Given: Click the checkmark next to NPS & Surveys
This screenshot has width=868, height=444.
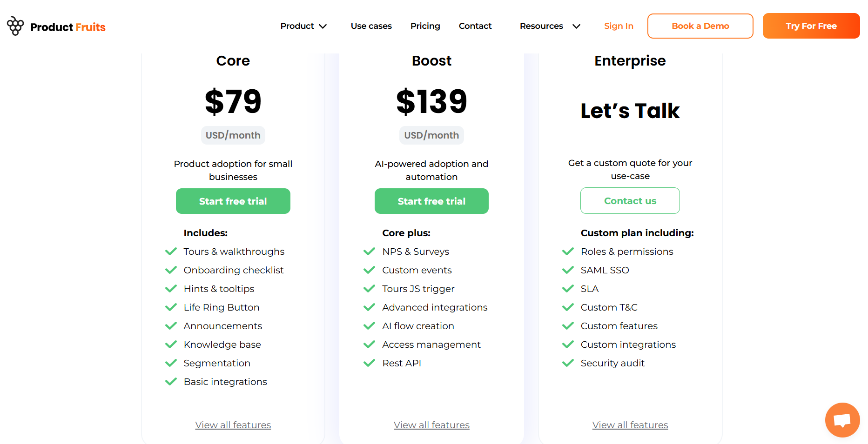Looking at the screenshot, I should click(x=370, y=252).
